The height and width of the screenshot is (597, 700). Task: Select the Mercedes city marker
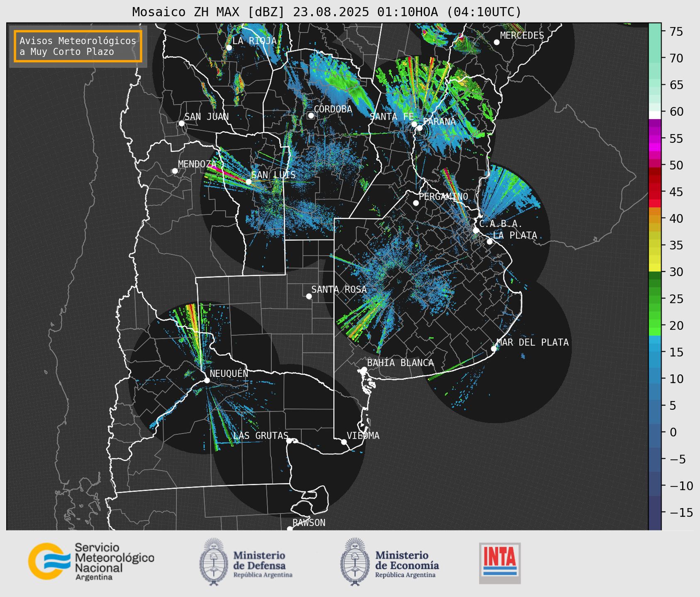(x=497, y=42)
